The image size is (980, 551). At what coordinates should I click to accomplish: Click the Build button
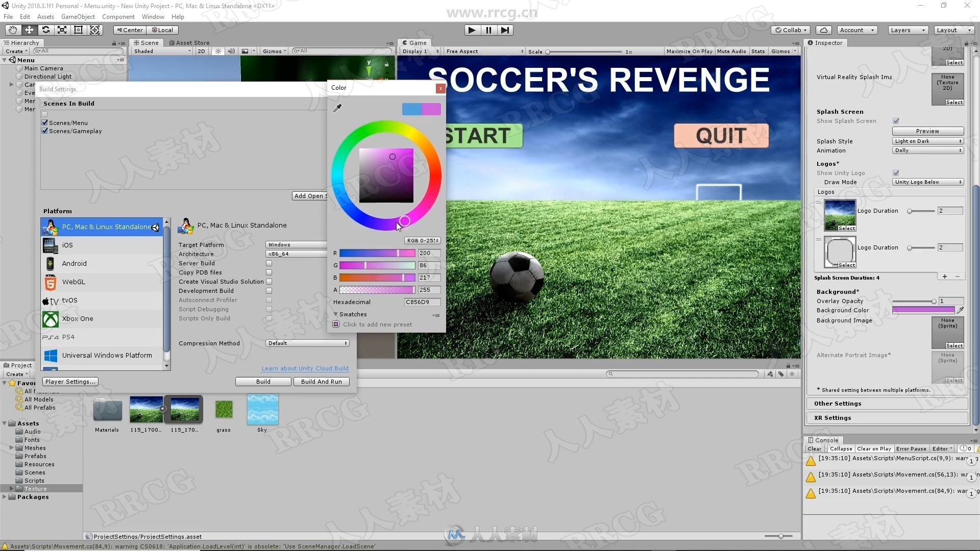click(263, 382)
